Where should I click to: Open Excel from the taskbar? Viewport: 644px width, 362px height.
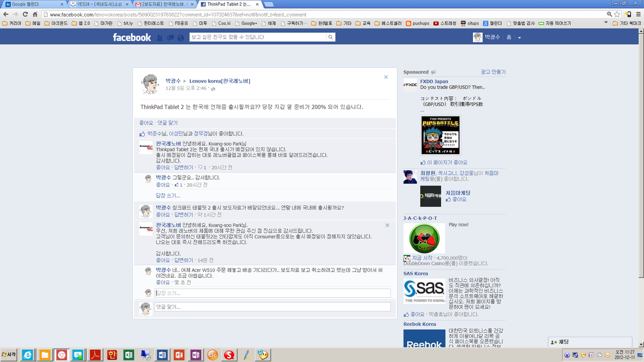[x=128, y=355]
